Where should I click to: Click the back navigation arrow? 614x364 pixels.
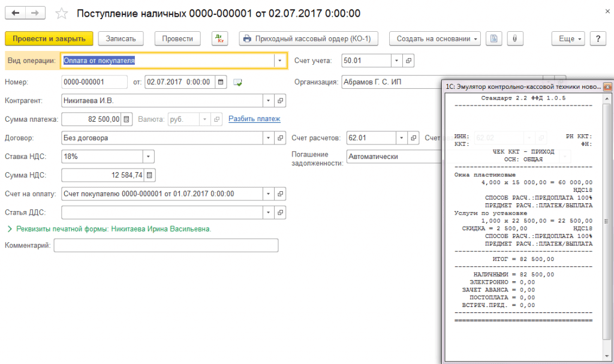pos(16,13)
